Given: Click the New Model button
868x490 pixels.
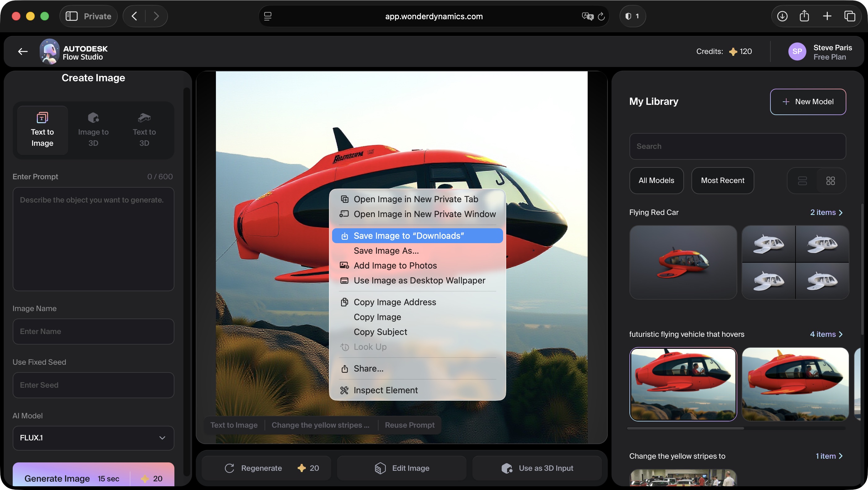Looking at the screenshot, I should (808, 101).
